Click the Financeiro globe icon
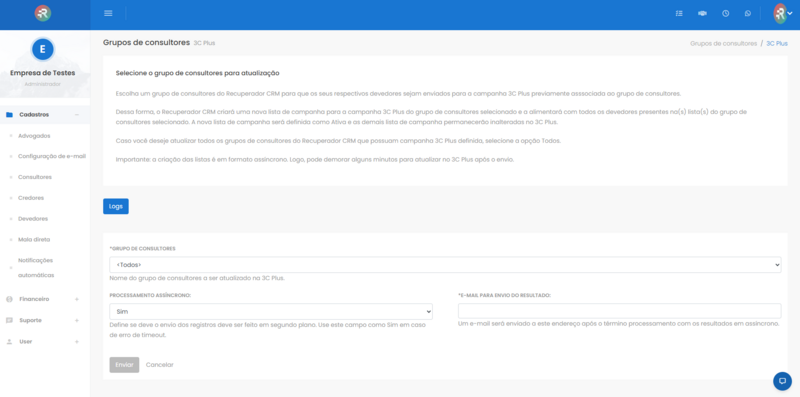The height and width of the screenshot is (397, 800). pyautogui.click(x=9, y=299)
